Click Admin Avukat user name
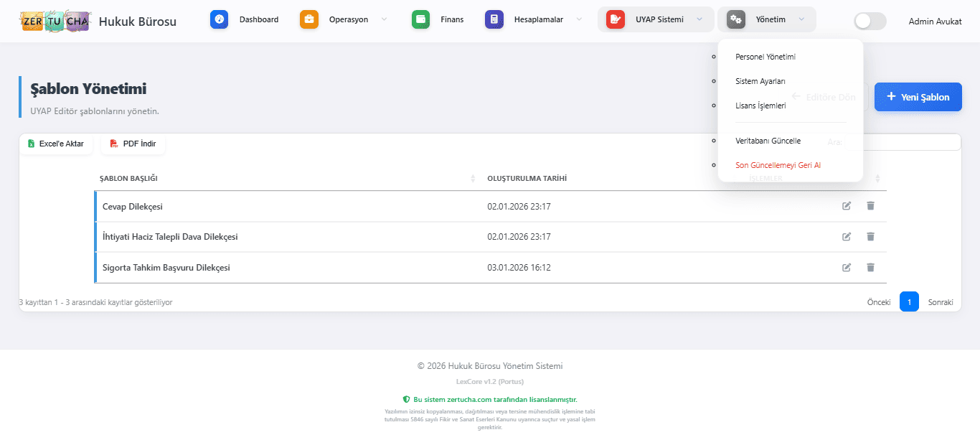The image size is (980, 440). pyautogui.click(x=935, y=21)
